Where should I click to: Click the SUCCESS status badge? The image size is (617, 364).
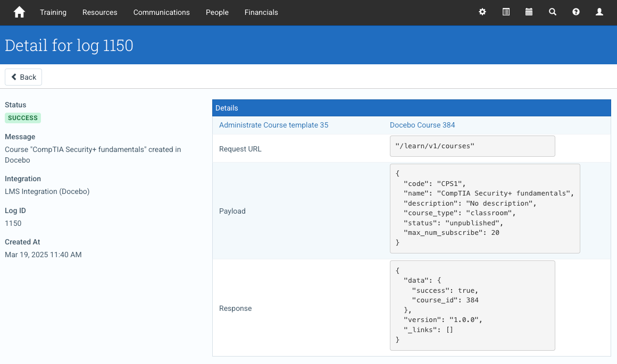pyautogui.click(x=23, y=118)
